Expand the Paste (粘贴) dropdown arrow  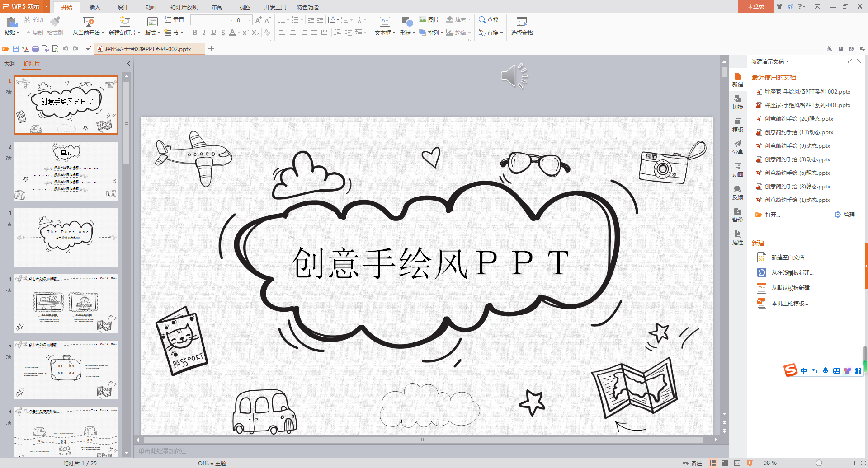pos(19,33)
